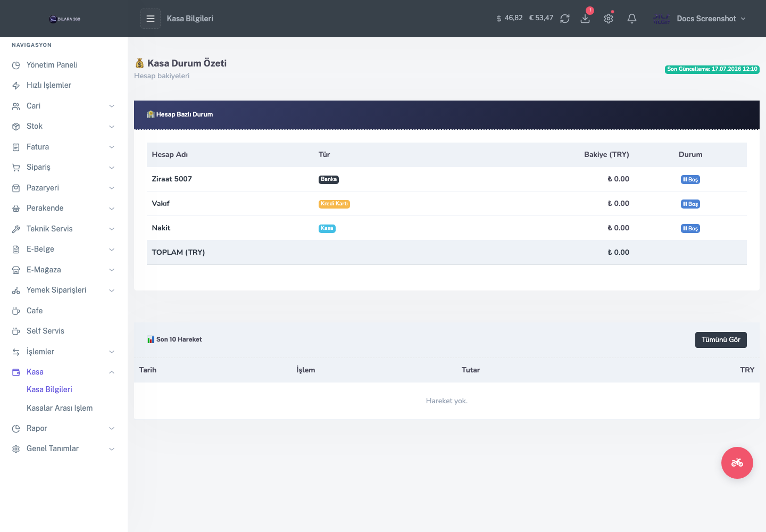Click the Dilara 360 logo
Viewport: 766px width, 532px height.
pos(64,19)
